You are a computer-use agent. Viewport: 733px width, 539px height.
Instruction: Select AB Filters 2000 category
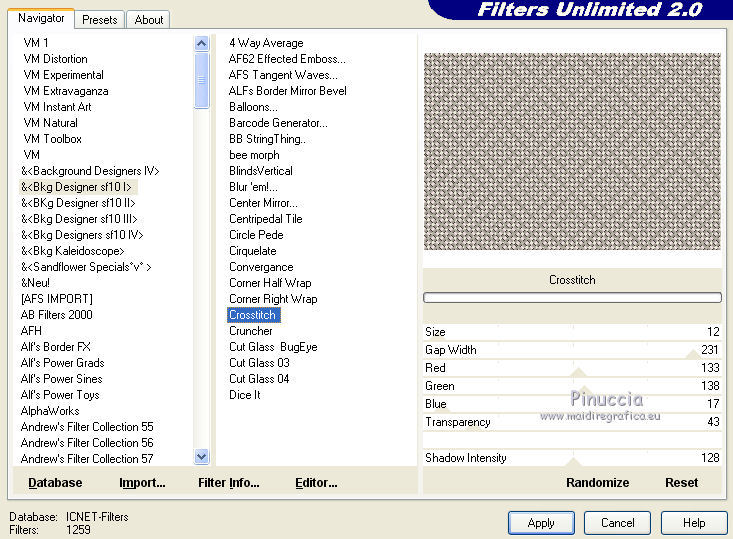(57, 315)
